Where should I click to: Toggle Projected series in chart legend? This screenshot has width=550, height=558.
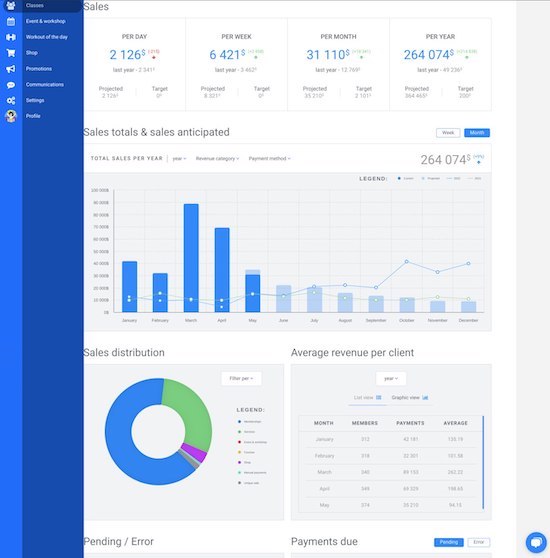pos(430,178)
